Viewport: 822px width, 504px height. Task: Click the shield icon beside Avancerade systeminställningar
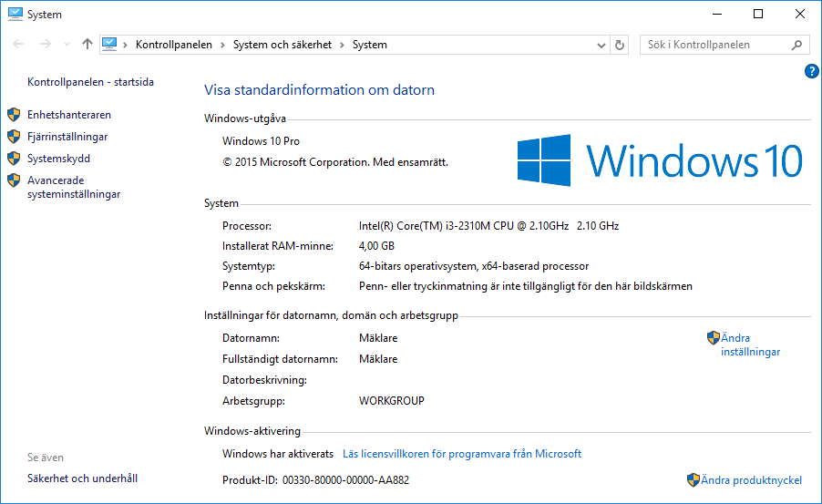click(14, 180)
